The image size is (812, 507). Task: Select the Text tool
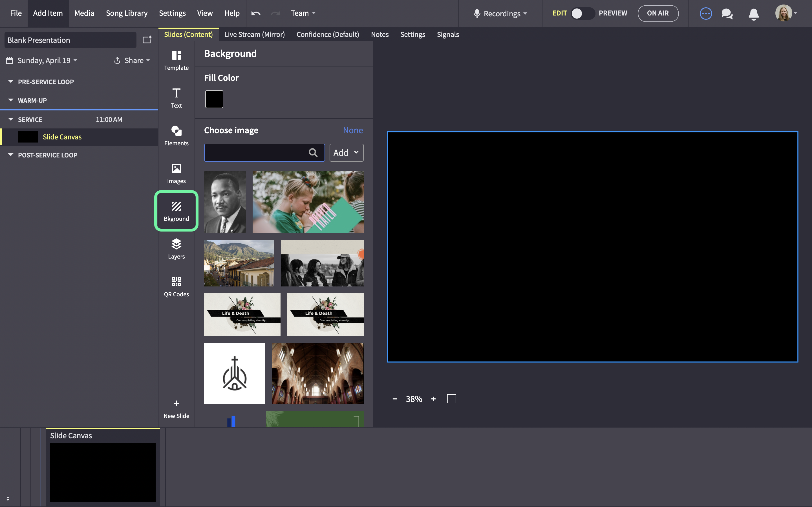point(176,98)
